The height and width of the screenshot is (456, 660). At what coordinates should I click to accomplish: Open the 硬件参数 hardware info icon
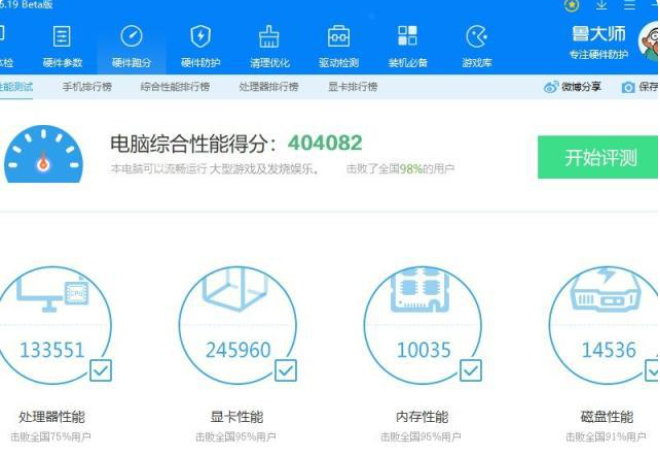[x=62, y=39]
